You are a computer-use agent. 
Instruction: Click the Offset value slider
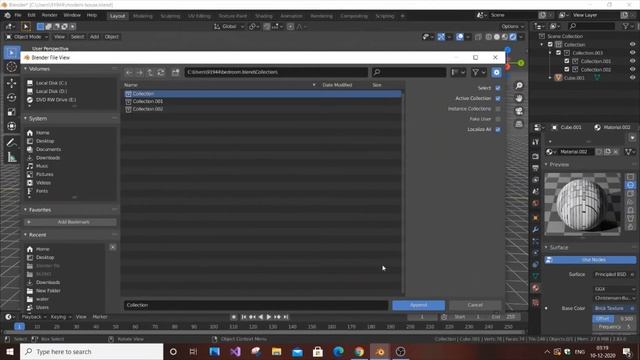coord(614,318)
